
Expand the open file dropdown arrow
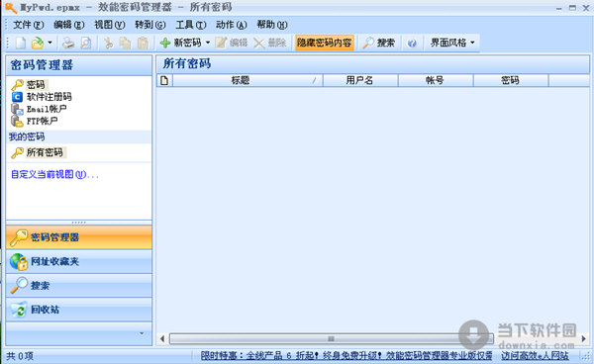click(50, 43)
